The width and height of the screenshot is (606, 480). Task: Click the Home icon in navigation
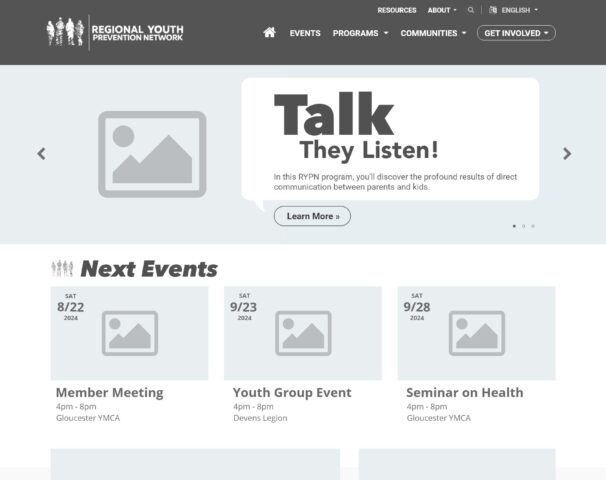click(x=269, y=33)
